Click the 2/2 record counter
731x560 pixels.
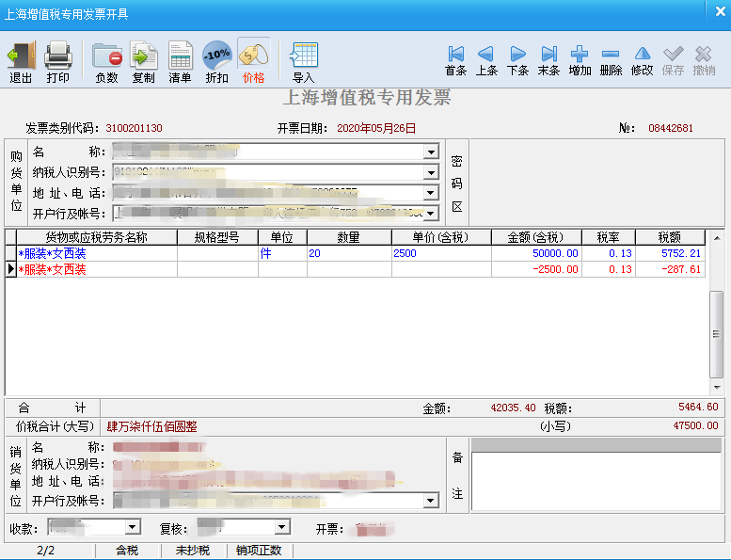click(46, 551)
